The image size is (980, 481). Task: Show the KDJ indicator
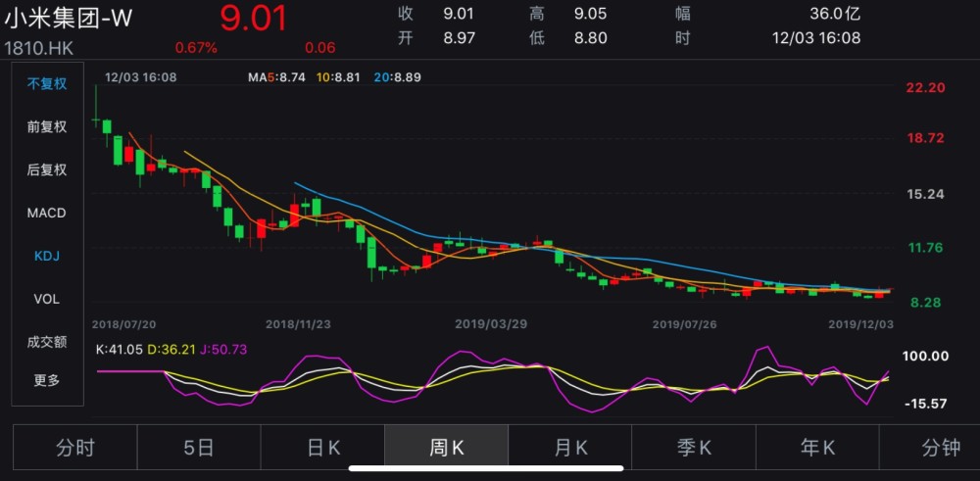pos(47,256)
